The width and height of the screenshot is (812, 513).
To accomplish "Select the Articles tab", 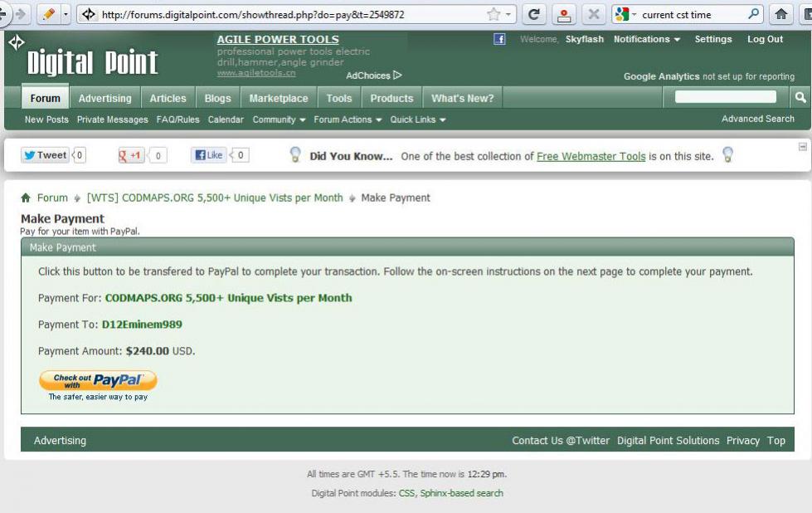I will 168,98.
